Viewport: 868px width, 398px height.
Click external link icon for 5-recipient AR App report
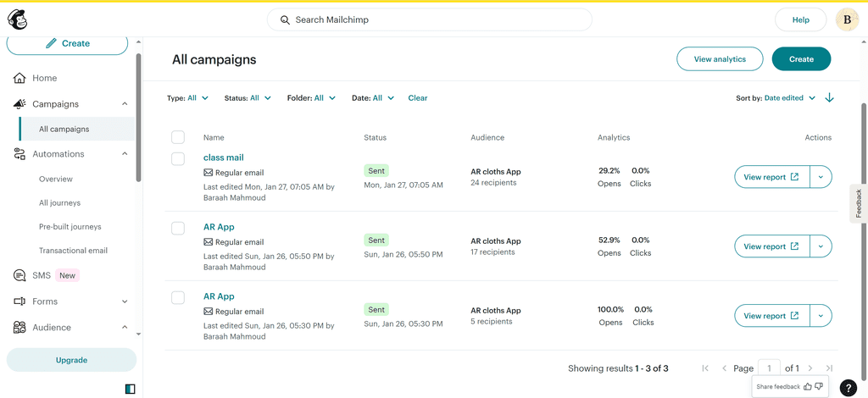click(794, 316)
